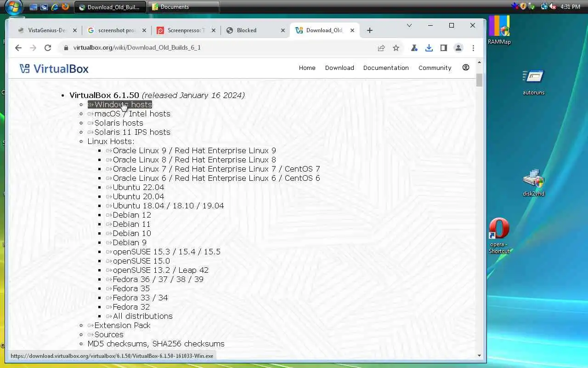
Task: Open Fedora 32 download link
Action: [128, 307]
